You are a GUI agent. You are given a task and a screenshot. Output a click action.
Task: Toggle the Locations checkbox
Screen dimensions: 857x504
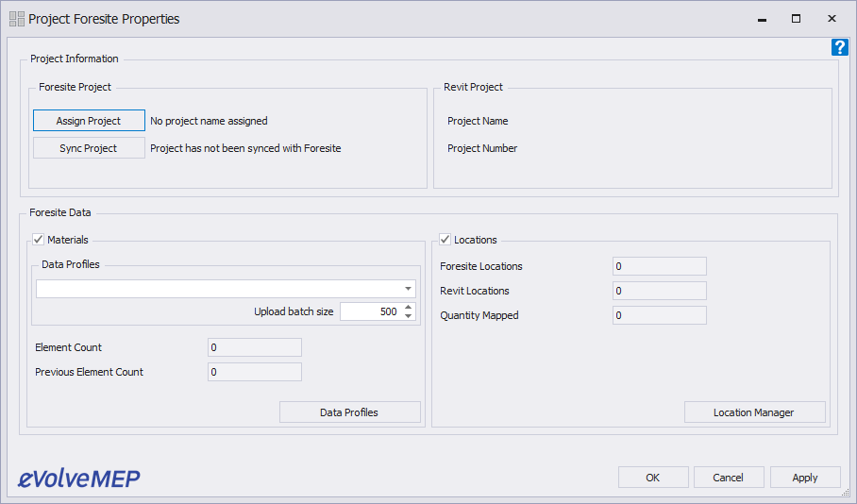click(x=445, y=240)
